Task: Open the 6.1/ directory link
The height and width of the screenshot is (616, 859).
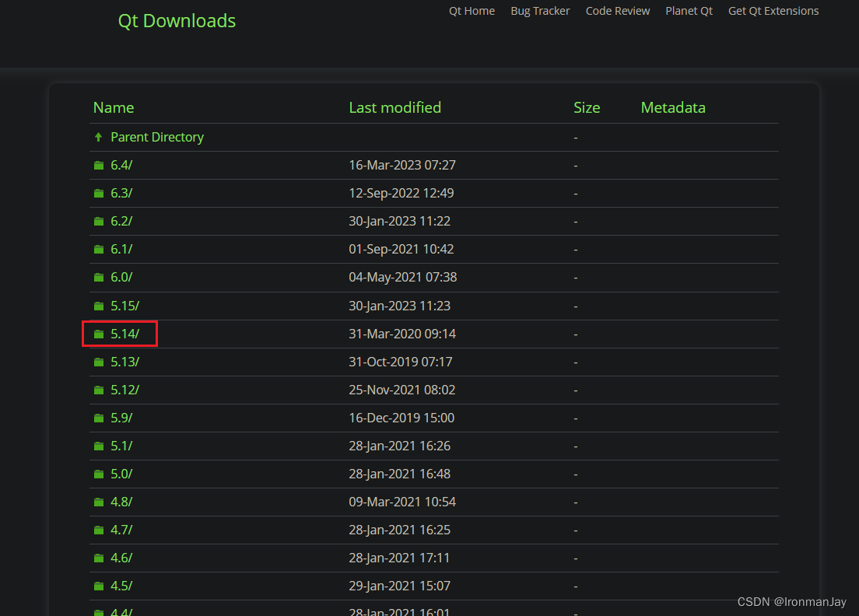Action: [x=121, y=249]
